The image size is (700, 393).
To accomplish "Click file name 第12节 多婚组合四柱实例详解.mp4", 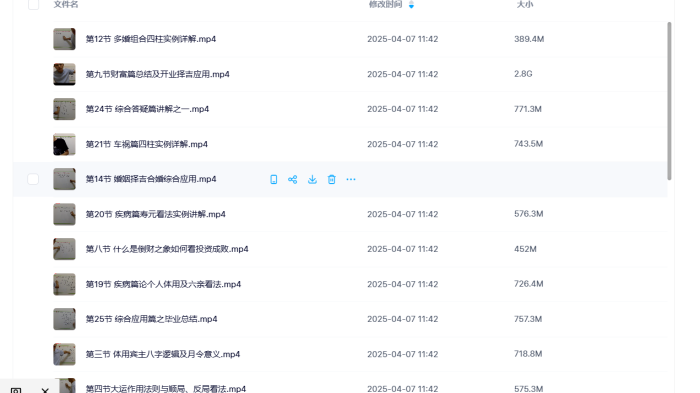I will [151, 39].
